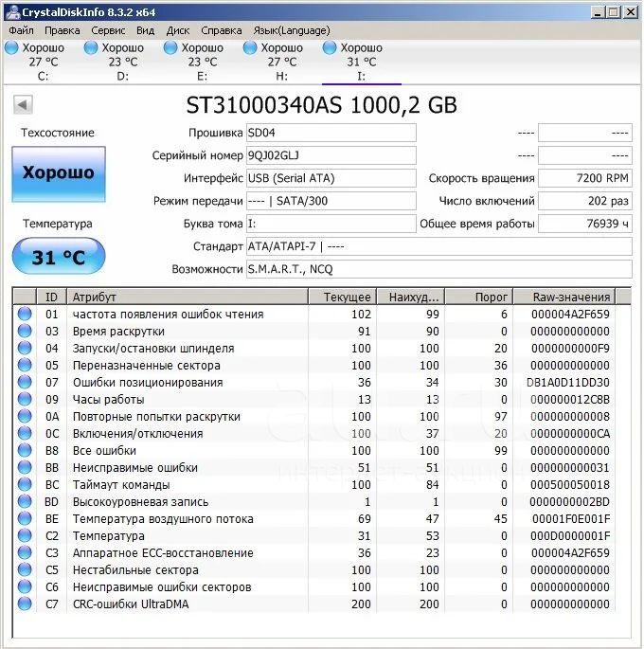Click status orb of Переназначенные сектора row

(x=25, y=365)
